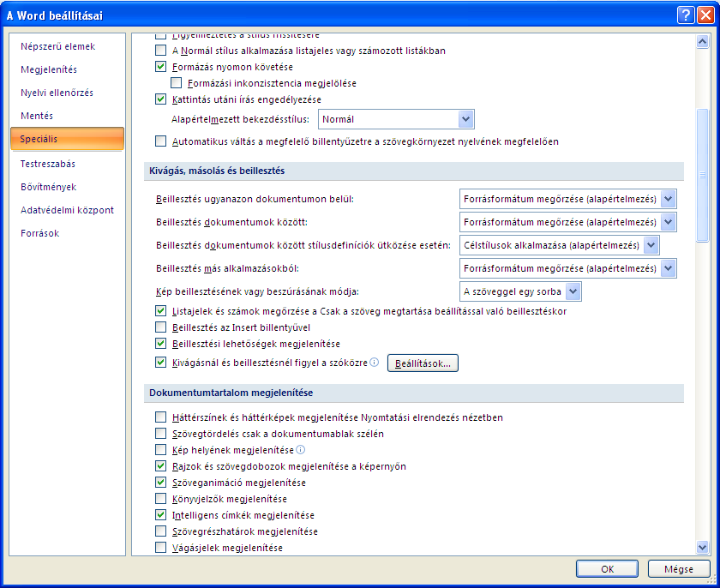This screenshot has width=720, height=588.
Task: Select Bővítmények category
Action: [67, 187]
